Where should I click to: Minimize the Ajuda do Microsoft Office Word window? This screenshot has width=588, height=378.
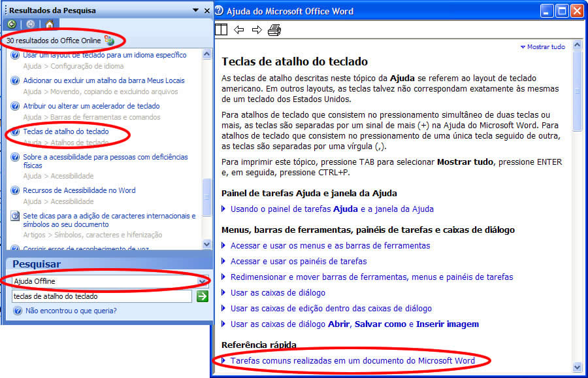pos(547,11)
